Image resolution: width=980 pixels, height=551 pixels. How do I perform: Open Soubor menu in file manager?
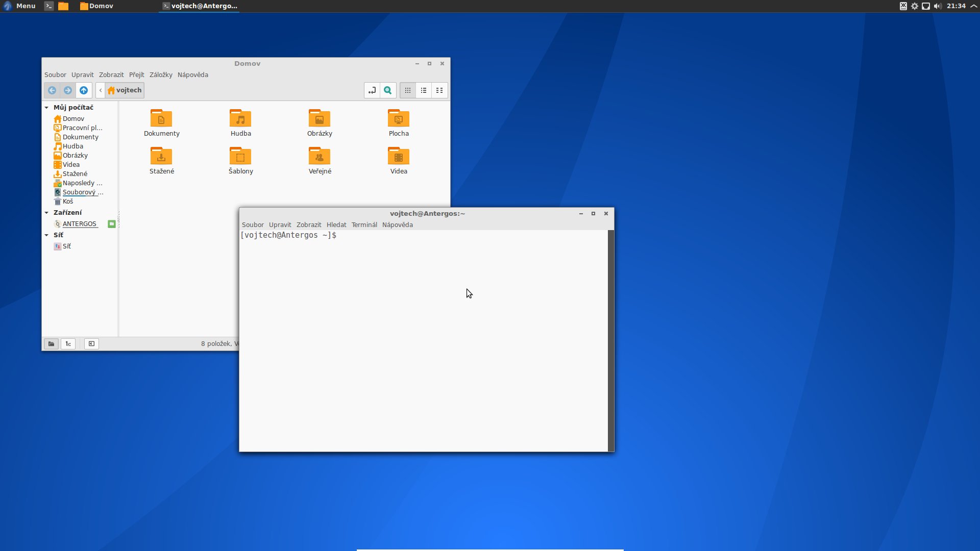[x=55, y=75]
